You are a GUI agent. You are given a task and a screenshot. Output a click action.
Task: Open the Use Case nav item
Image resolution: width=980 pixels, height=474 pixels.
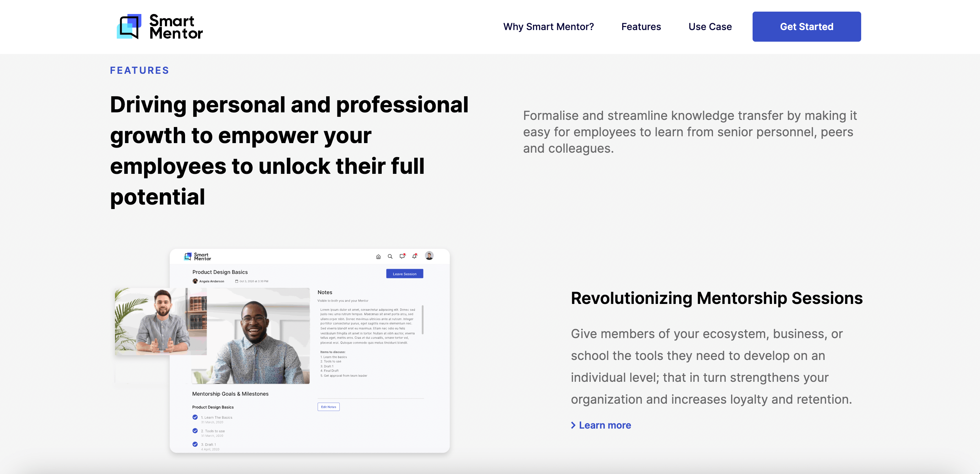[x=710, y=27]
